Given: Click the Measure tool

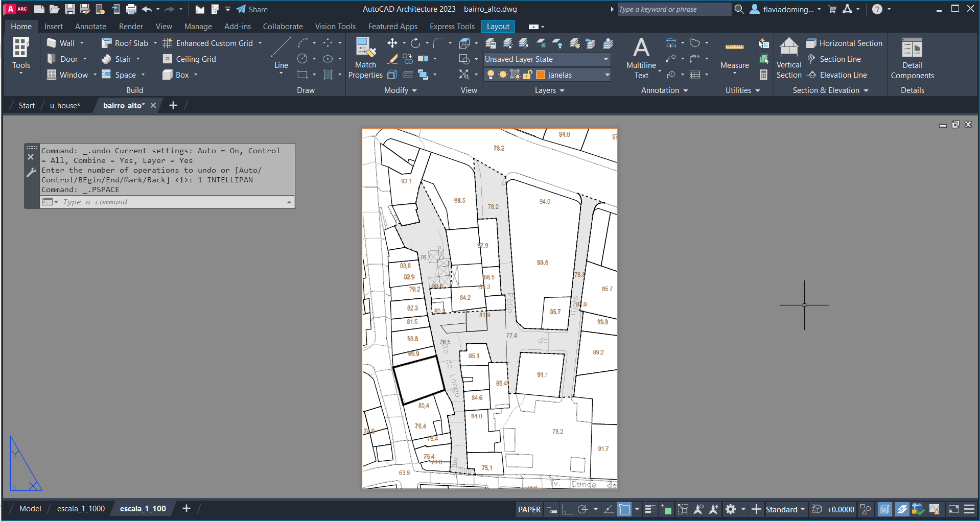Looking at the screenshot, I should point(734,55).
